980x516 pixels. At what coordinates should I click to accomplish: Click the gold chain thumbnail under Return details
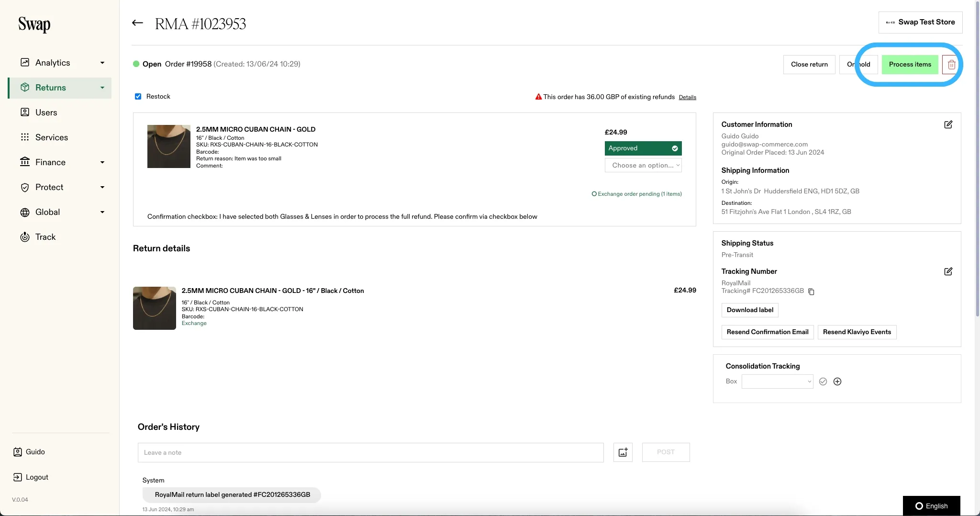click(x=155, y=308)
